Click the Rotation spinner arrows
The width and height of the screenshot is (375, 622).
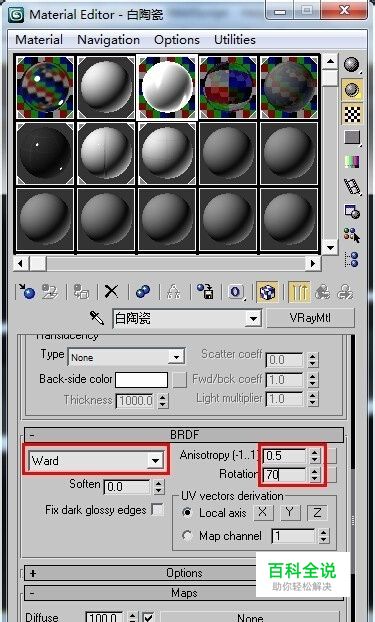point(315,474)
